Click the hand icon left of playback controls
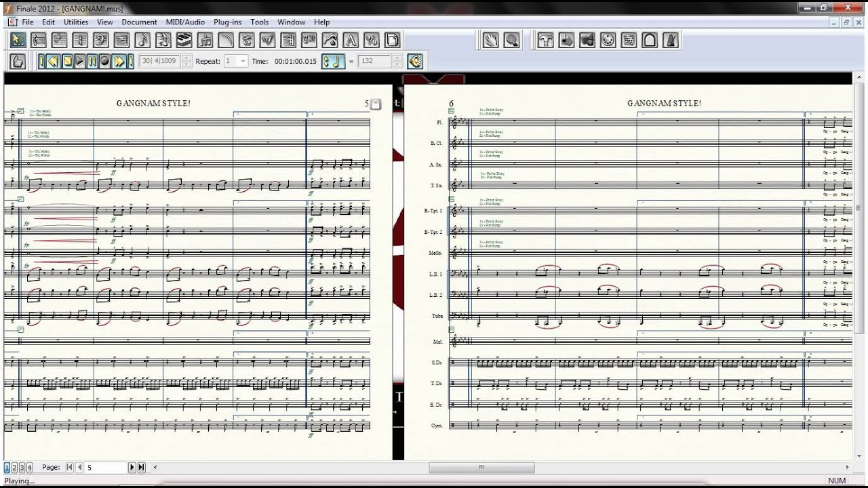Viewport: 868px width, 488px height. point(18,61)
